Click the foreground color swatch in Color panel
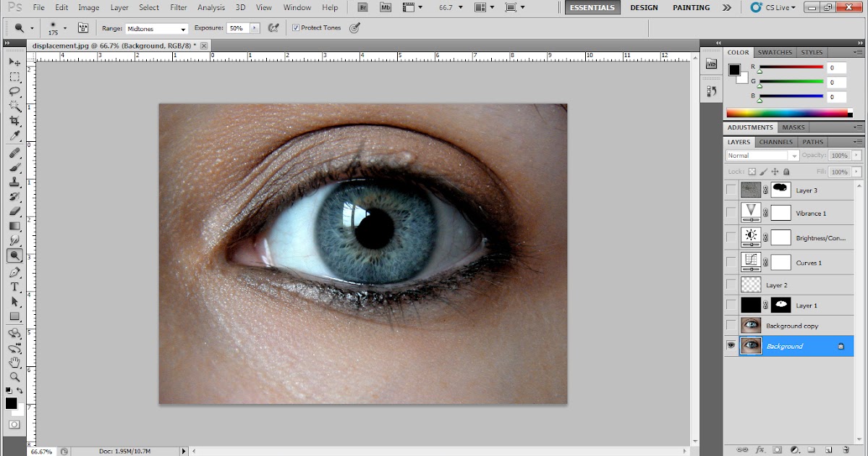The width and height of the screenshot is (868, 456). coord(734,70)
